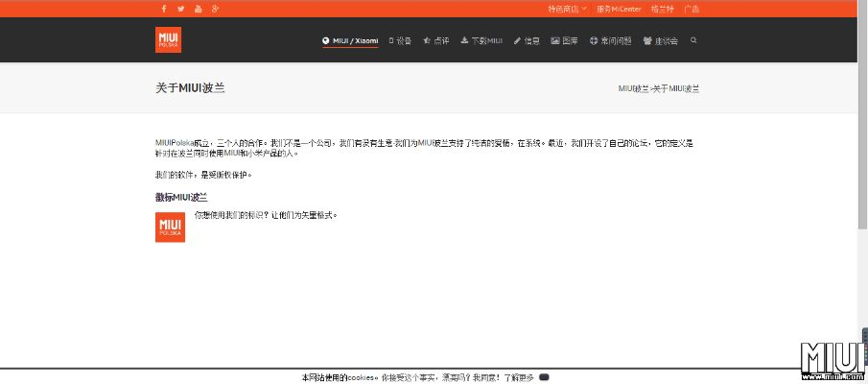Select MIUI / Xiaomi menu item
This screenshot has width=868, height=384.
coord(350,41)
